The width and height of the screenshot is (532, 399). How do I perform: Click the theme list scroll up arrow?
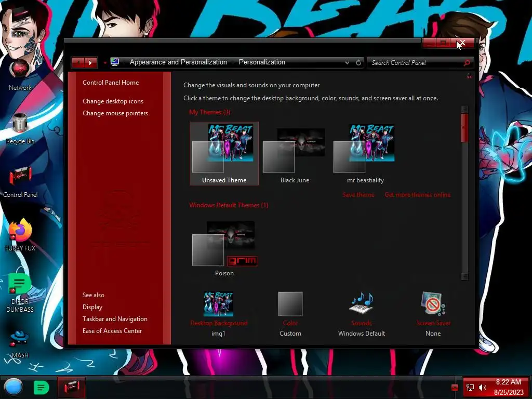pos(465,109)
